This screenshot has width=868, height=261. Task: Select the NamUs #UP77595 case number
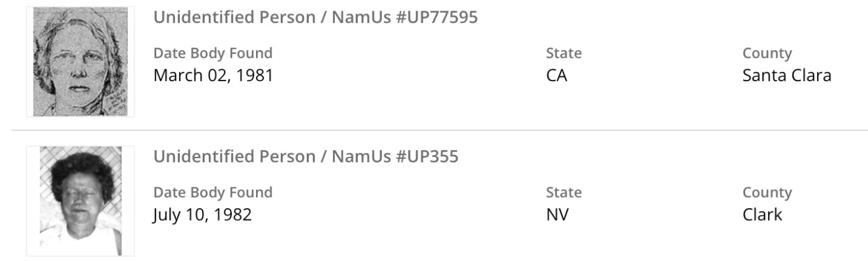click(405, 17)
